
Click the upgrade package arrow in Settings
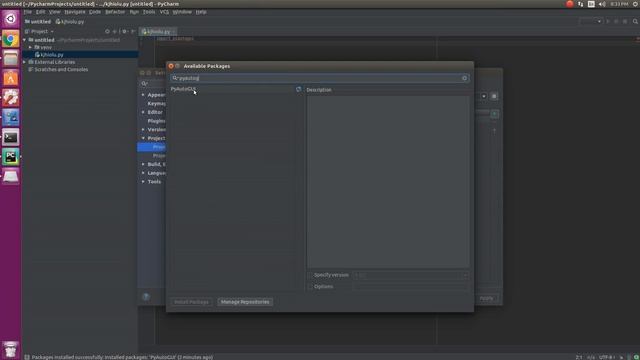tap(494, 131)
